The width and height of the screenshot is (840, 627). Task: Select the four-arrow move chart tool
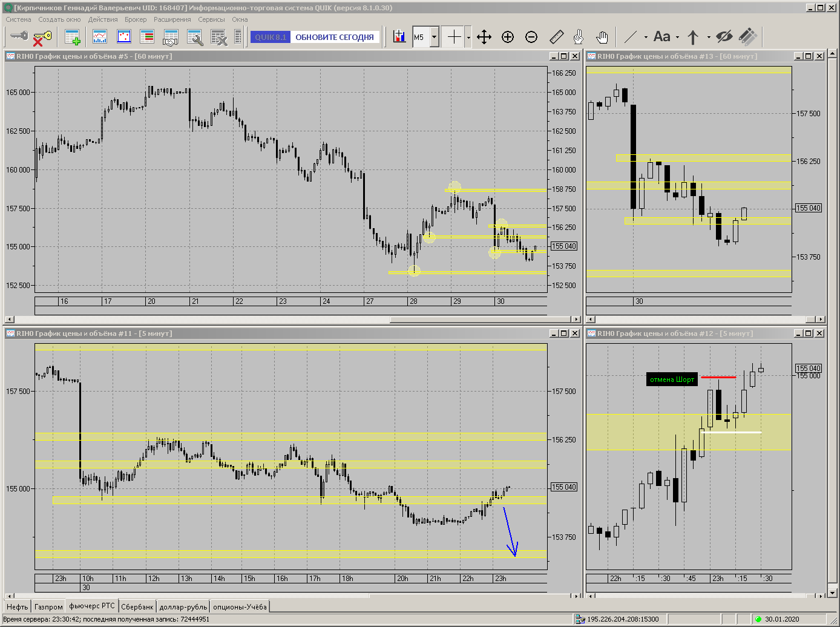[484, 37]
